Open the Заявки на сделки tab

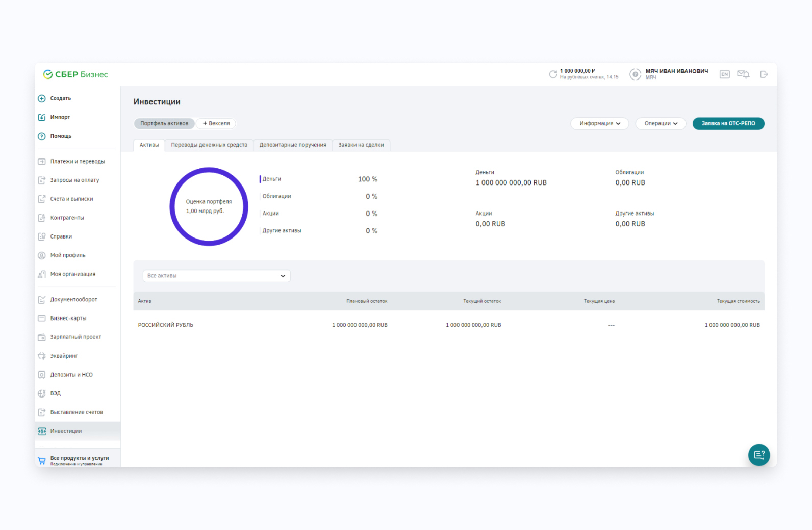click(361, 145)
